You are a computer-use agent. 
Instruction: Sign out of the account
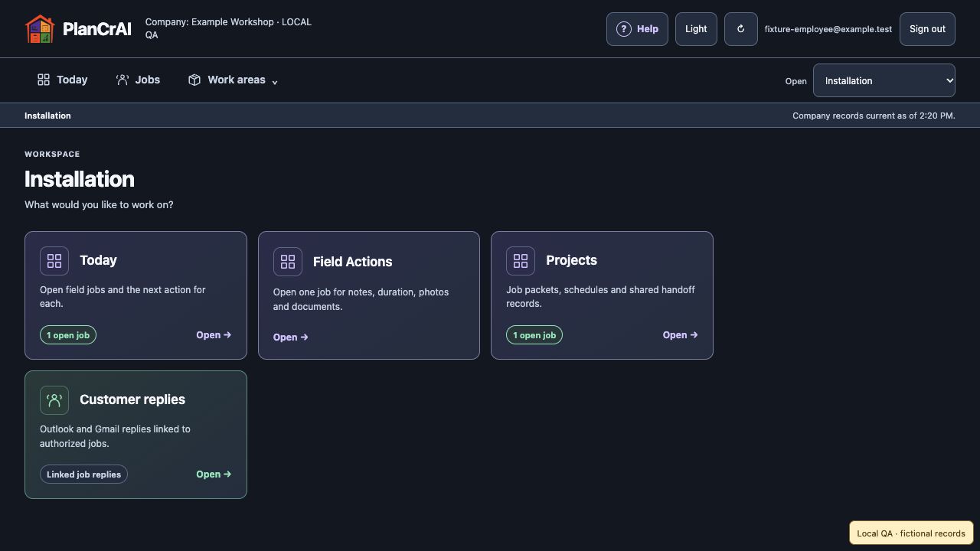click(927, 29)
